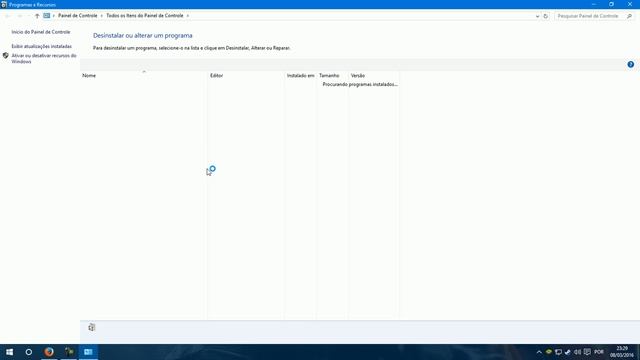
Task: Expand chevron after Painel de Controle breadcrumb
Action: pyautogui.click(x=102, y=16)
